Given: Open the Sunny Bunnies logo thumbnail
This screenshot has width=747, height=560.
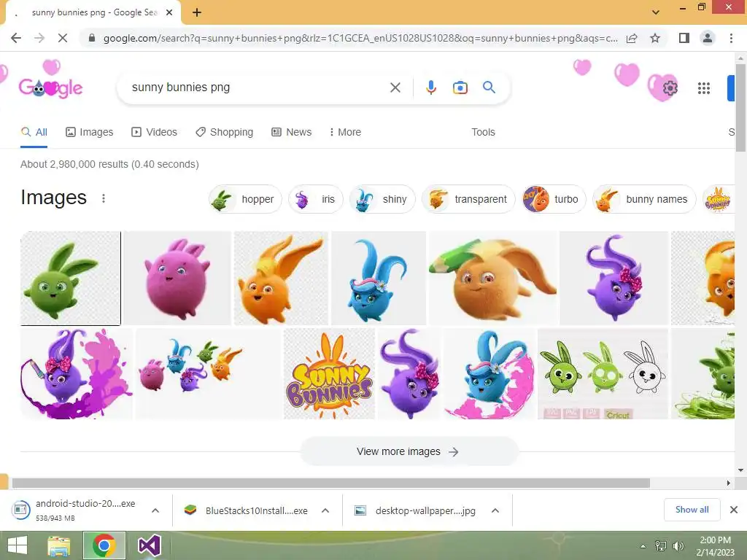Looking at the screenshot, I should pos(329,374).
